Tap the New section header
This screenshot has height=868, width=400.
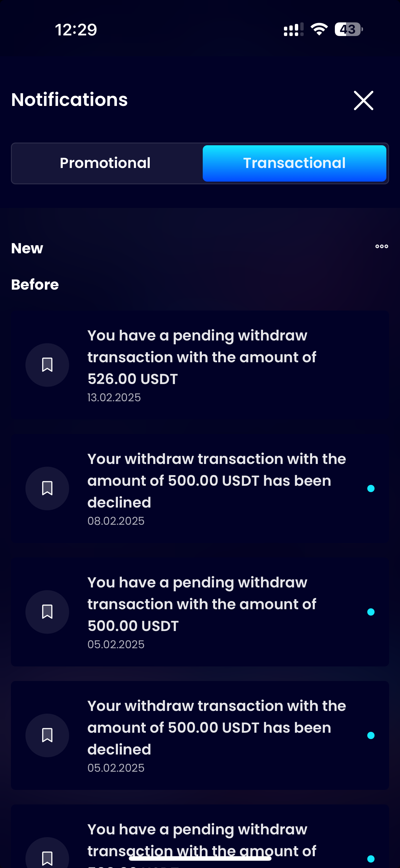27,248
